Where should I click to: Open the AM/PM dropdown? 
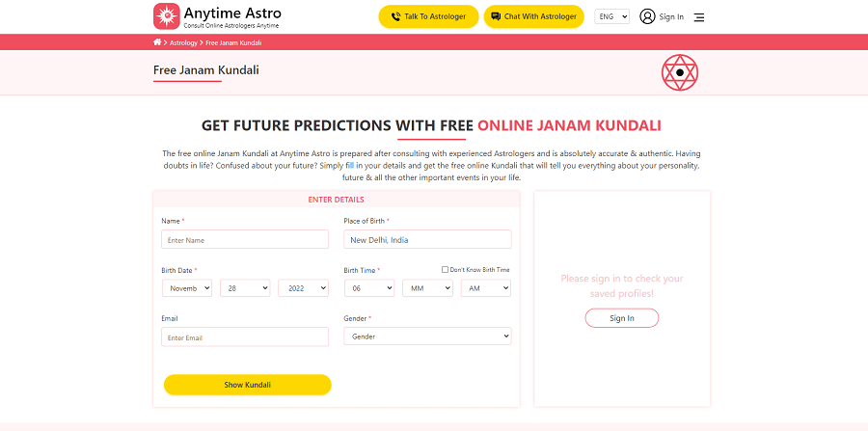(485, 288)
